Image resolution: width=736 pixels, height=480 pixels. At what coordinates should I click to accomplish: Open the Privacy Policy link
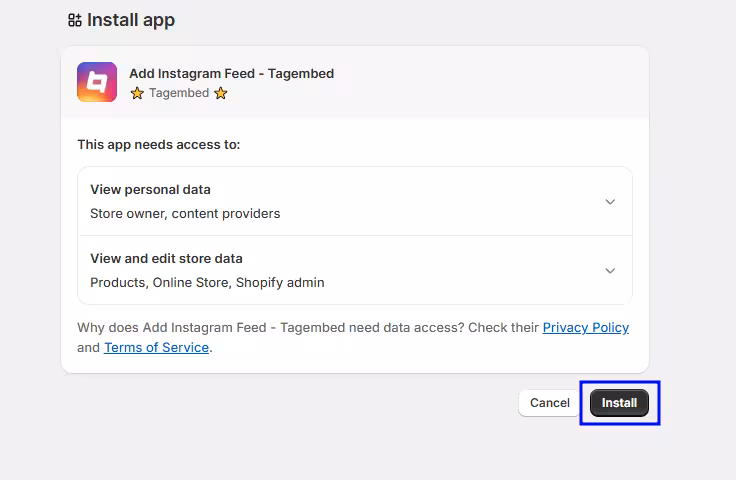tap(586, 327)
